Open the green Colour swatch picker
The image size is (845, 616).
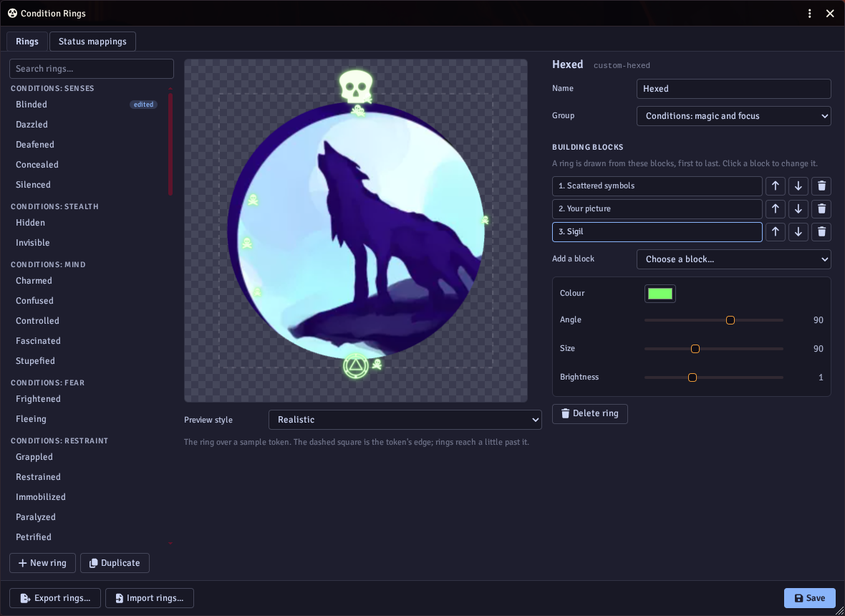(x=660, y=294)
